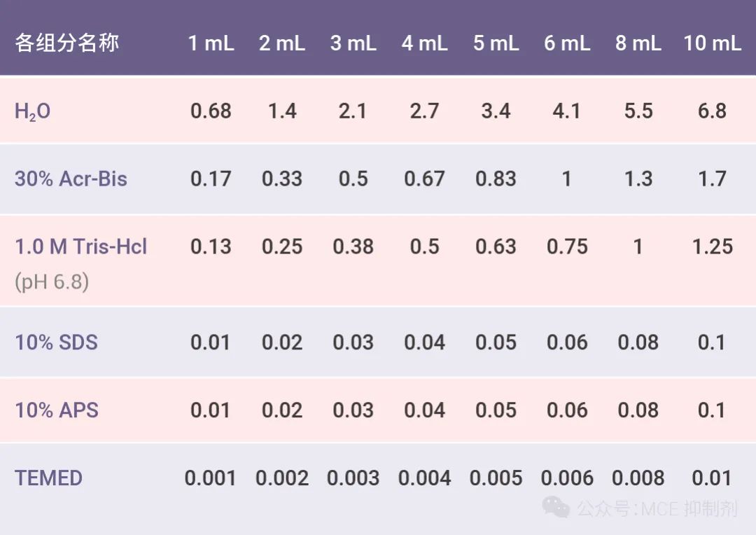The image size is (756, 535).
Task: Select the TEMED value 0.004
Action: [x=424, y=478]
